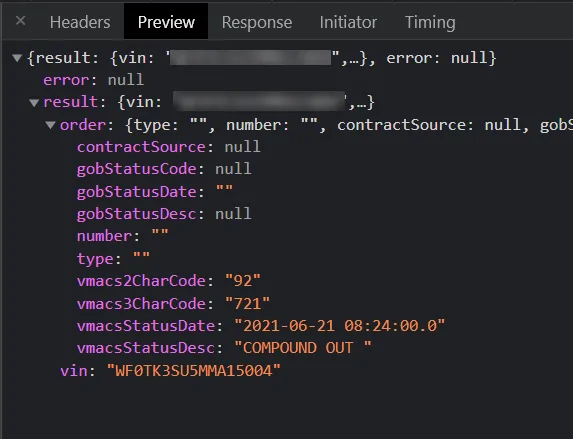Open the Initiator tab
573x439 pixels.
coord(348,22)
